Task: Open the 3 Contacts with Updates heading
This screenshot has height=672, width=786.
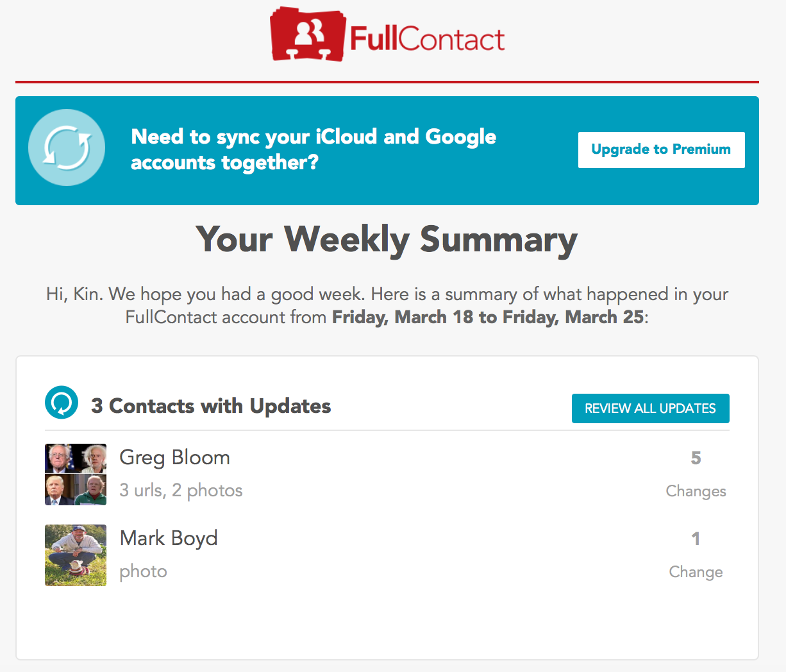Action: 211,406
